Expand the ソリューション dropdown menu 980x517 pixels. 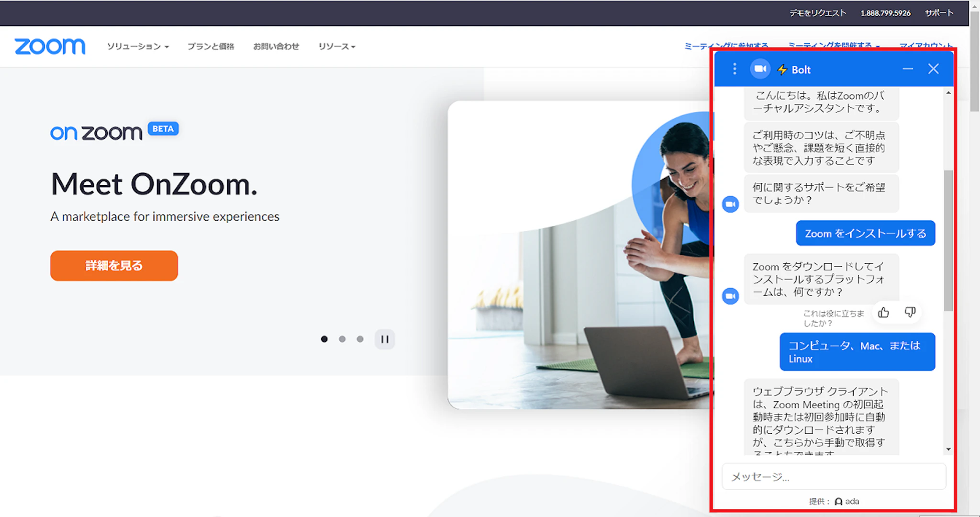[x=138, y=46]
